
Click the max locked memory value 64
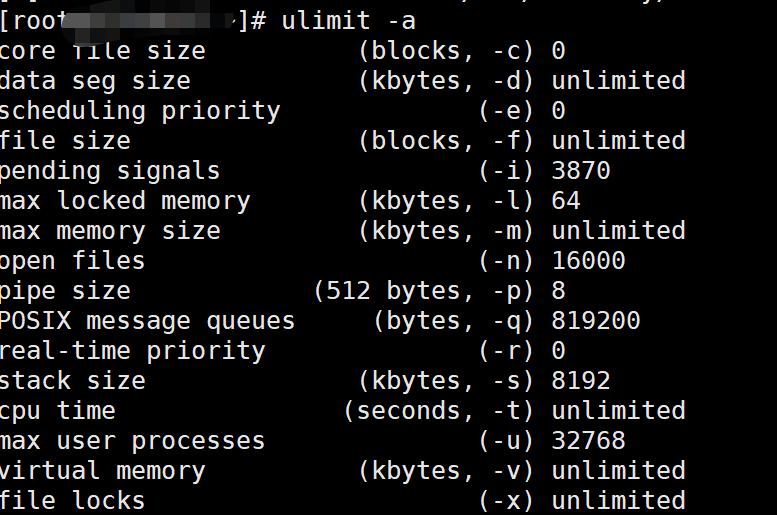(x=566, y=200)
